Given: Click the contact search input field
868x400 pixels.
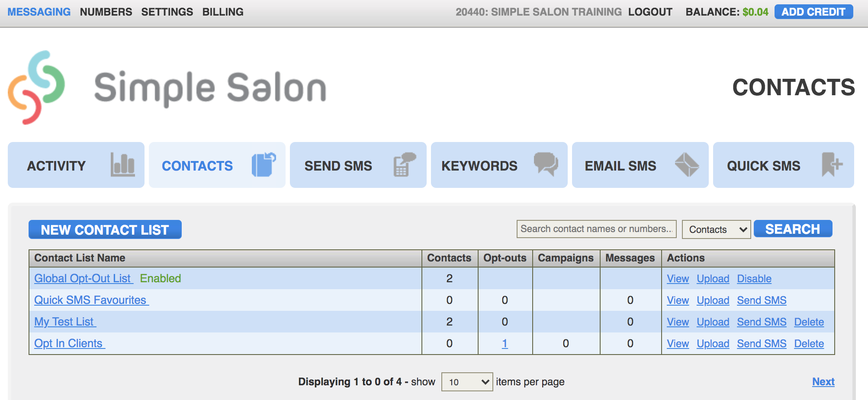Looking at the screenshot, I should (x=596, y=229).
